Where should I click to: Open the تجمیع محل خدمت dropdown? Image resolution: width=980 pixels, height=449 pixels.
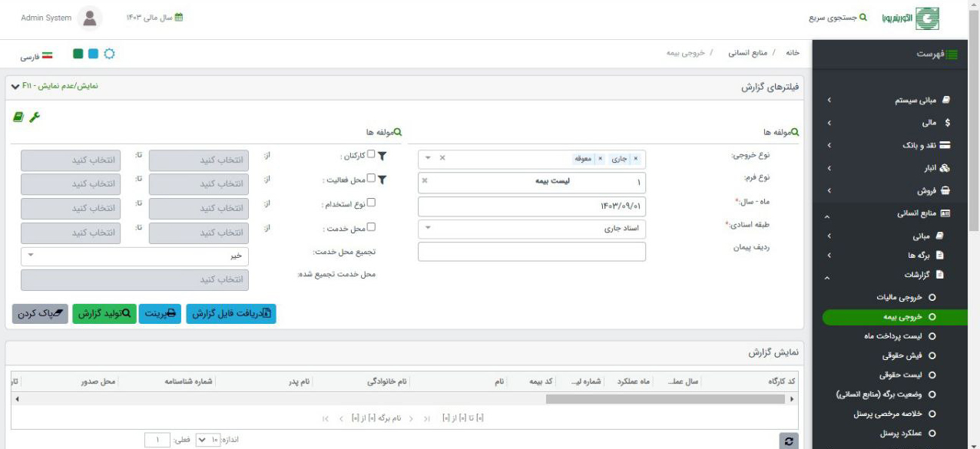(x=134, y=256)
